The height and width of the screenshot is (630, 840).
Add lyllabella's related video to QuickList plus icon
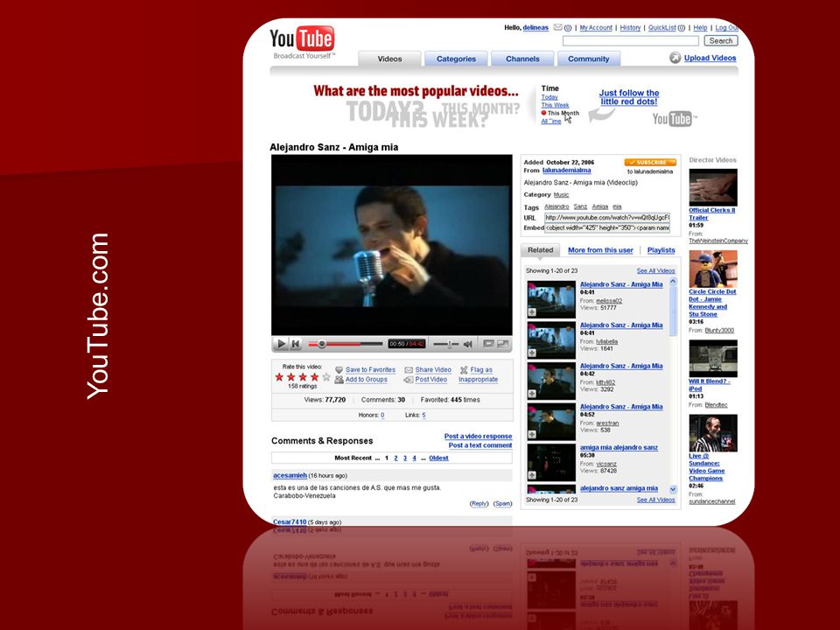pos(532,353)
